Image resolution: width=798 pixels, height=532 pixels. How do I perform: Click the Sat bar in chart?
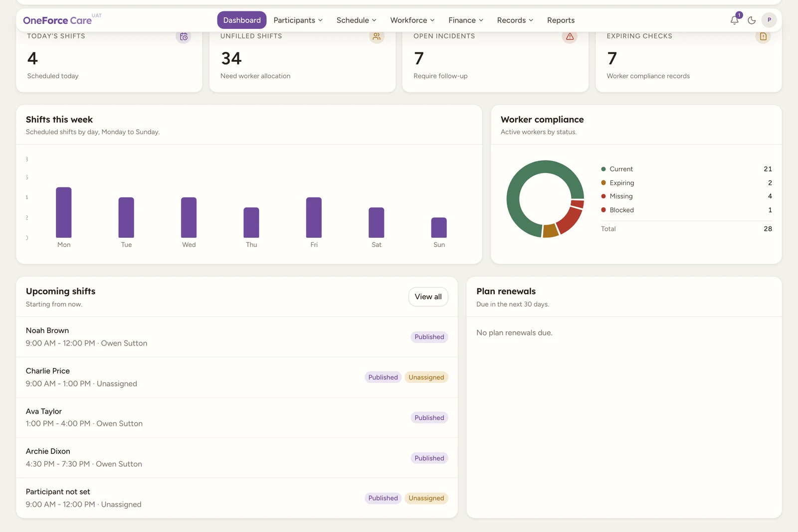377,222
